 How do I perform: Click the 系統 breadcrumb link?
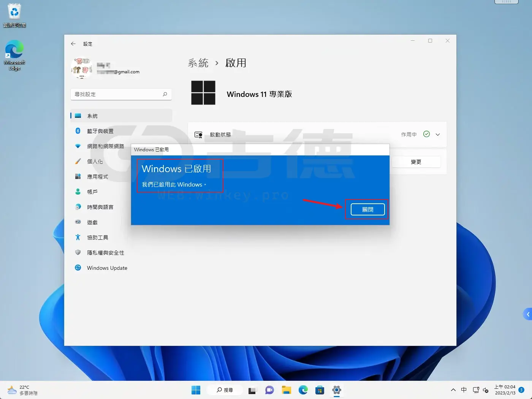click(x=198, y=63)
